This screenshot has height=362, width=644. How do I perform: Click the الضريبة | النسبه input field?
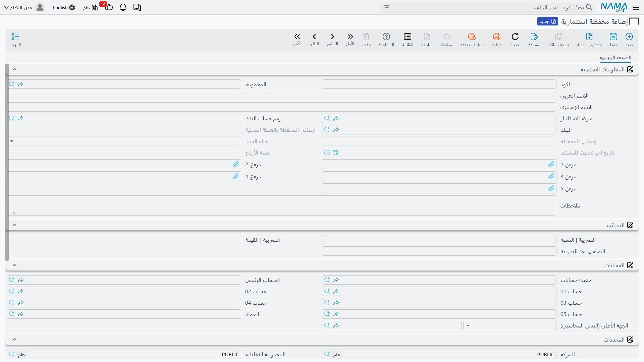tap(439, 240)
